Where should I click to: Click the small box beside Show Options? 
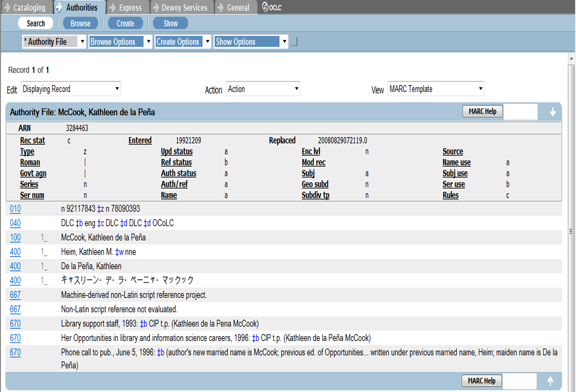294,42
